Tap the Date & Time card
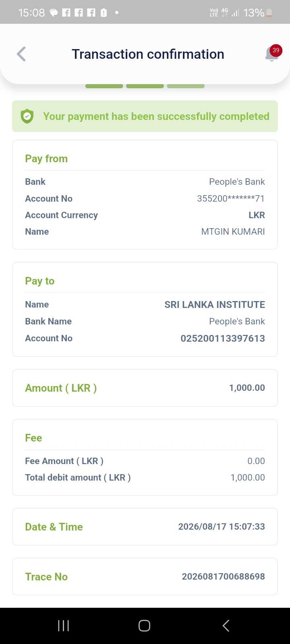This screenshot has width=290, height=644. pos(145,527)
